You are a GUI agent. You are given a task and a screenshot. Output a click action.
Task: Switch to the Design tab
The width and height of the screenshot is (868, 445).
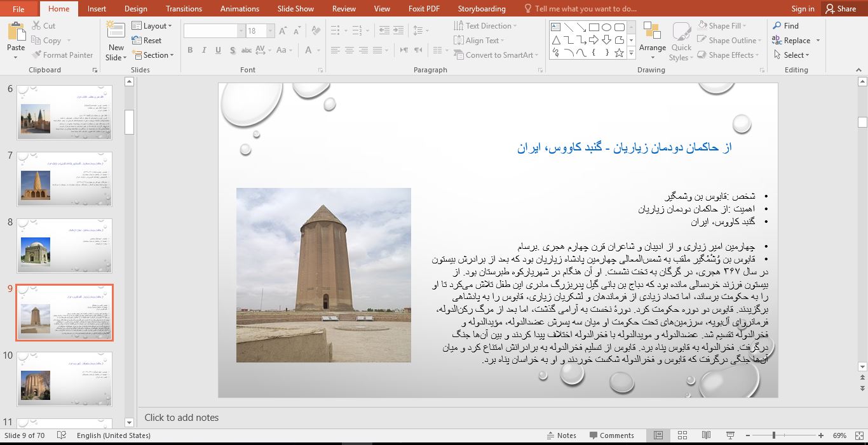(135, 9)
